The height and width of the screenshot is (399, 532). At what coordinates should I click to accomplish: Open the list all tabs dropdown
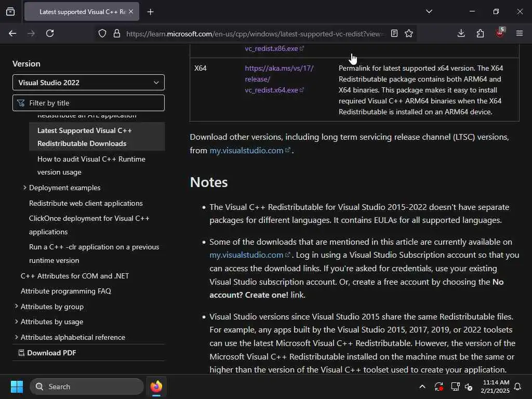pyautogui.click(x=429, y=11)
